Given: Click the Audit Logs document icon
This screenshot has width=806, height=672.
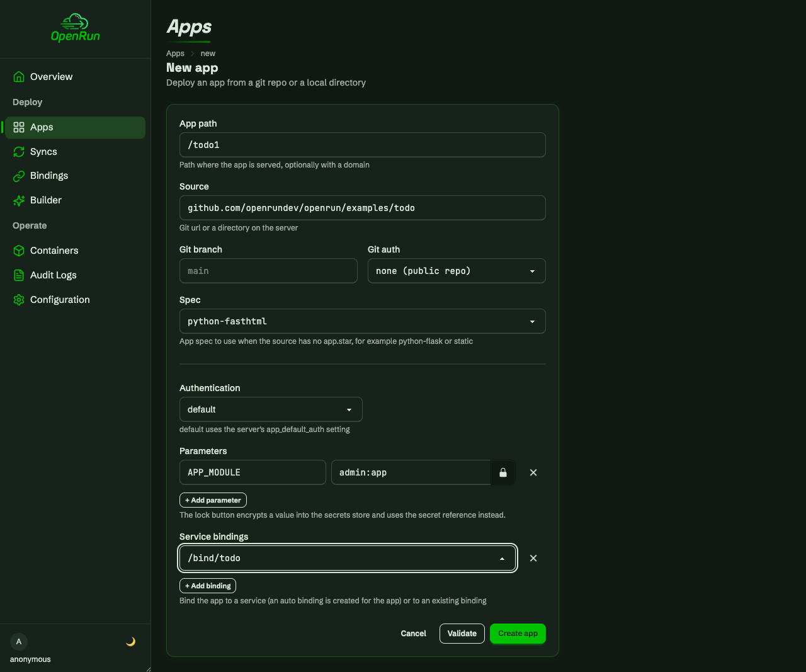Looking at the screenshot, I should [x=19, y=275].
